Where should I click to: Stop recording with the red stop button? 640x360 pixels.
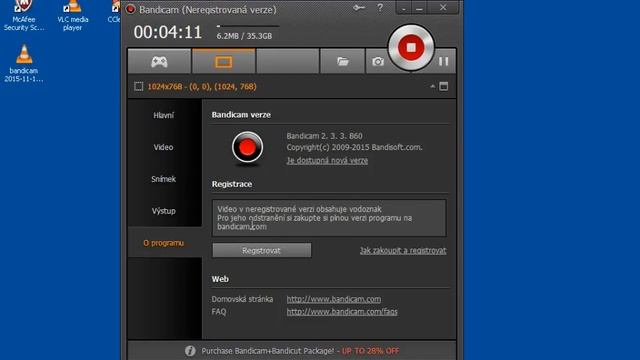(411, 48)
